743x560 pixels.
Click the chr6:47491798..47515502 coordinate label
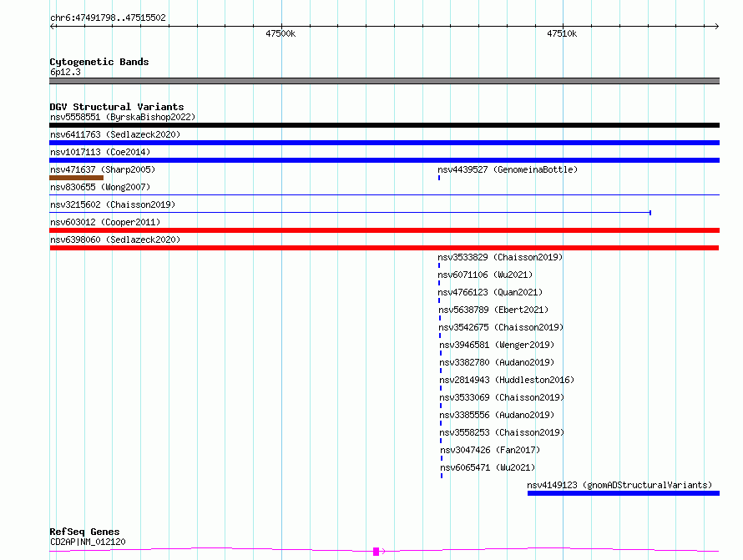click(x=108, y=18)
